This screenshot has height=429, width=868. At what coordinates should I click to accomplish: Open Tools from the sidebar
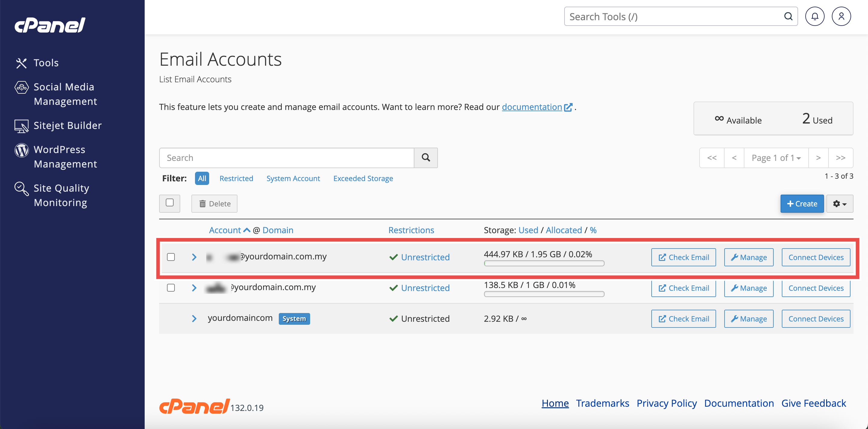46,63
